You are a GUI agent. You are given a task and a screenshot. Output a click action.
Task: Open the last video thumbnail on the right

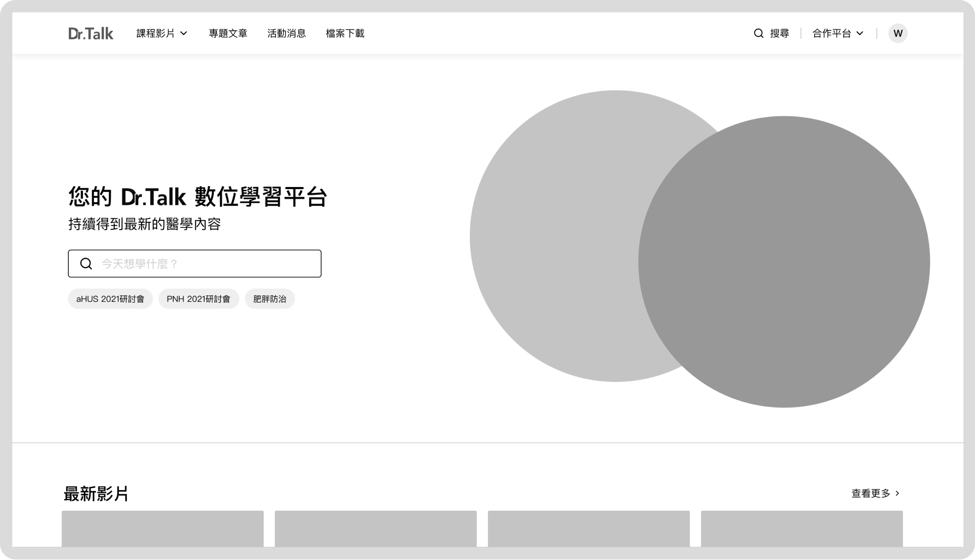(801, 529)
